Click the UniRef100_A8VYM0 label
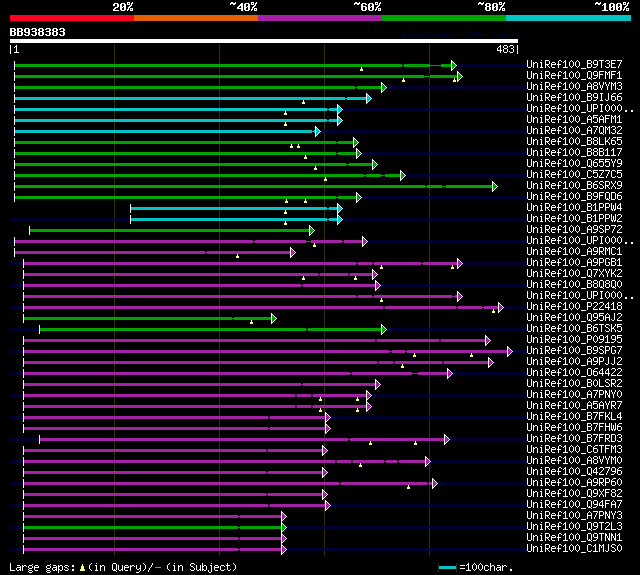The image size is (640, 575). tap(574, 461)
